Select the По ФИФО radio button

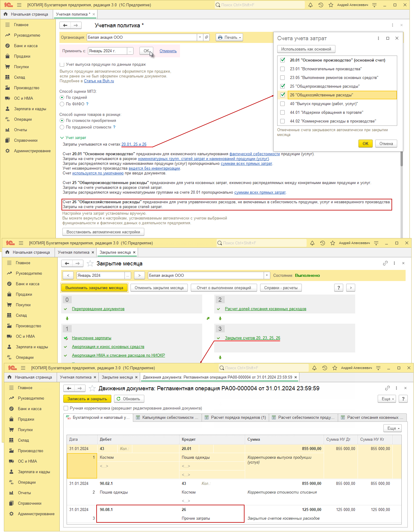click(x=62, y=104)
